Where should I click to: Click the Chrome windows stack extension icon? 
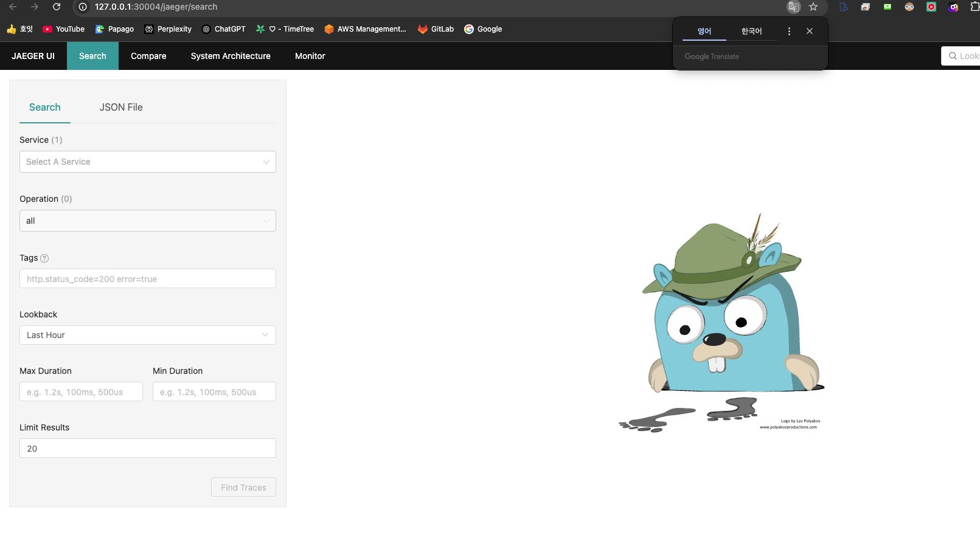[866, 7]
